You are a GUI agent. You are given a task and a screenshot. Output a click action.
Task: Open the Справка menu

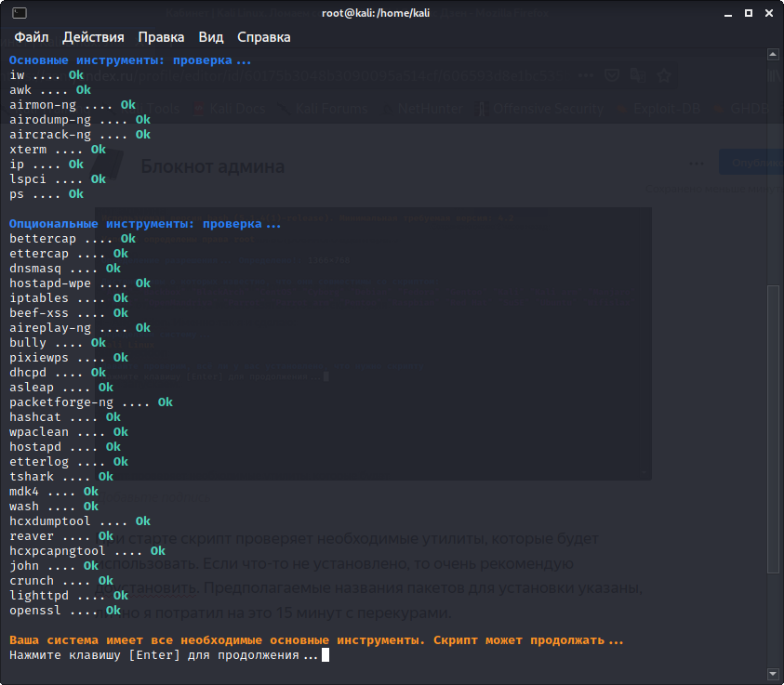point(263,37)
